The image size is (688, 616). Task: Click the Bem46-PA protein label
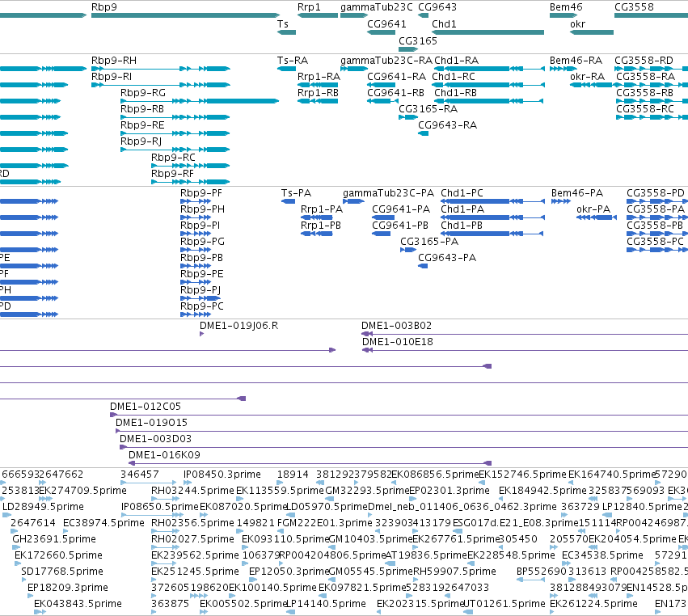tap(577, 193)
